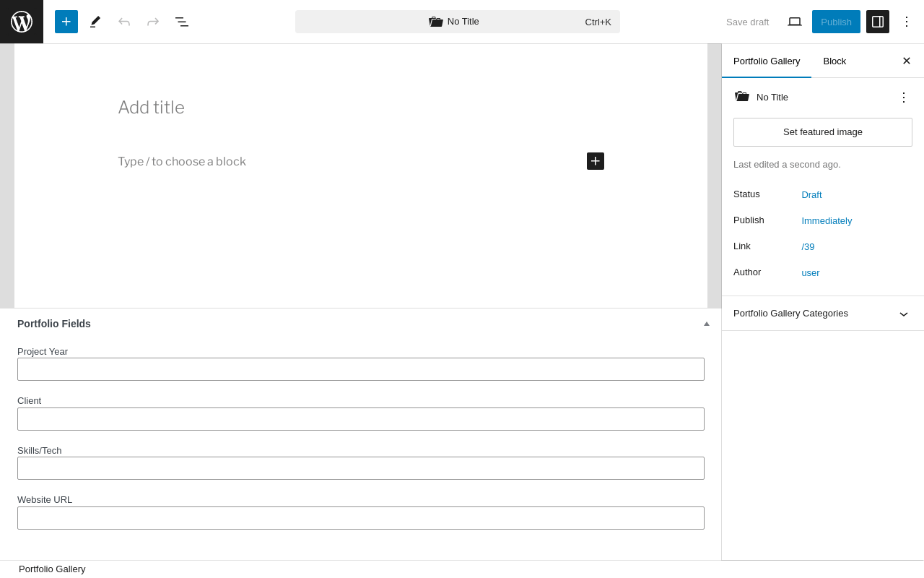Focus the Skills/Tech input field
The image size is (924, 578).
click(361, 468)
